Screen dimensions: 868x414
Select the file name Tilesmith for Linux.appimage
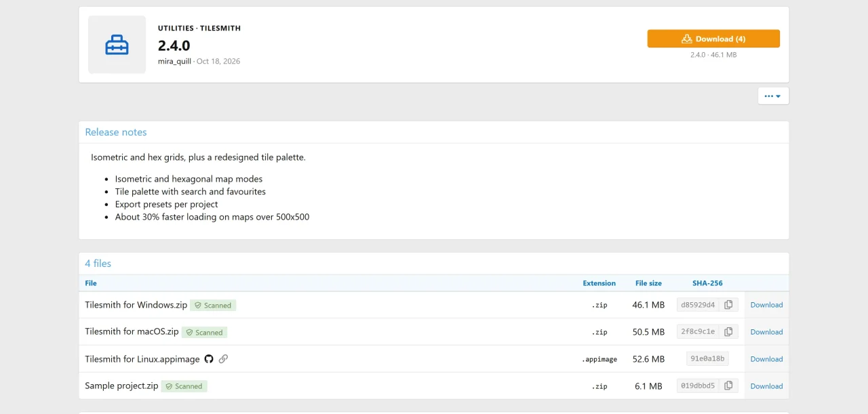click(142, 359)
